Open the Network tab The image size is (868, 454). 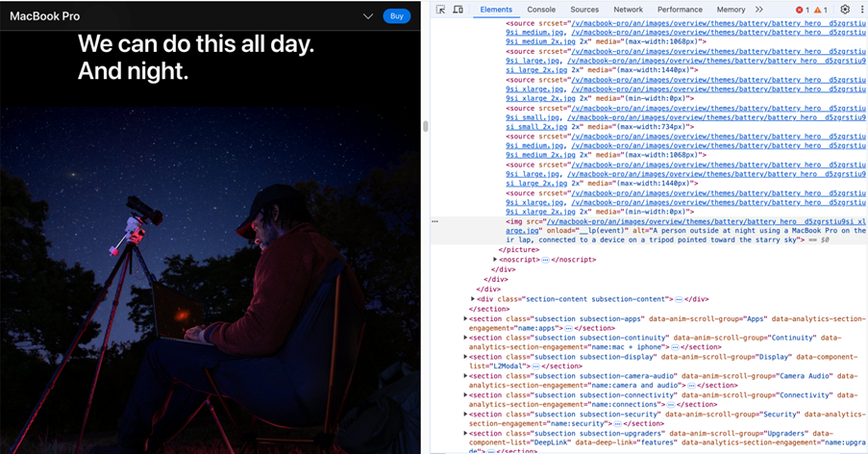(x=629, y=10)
